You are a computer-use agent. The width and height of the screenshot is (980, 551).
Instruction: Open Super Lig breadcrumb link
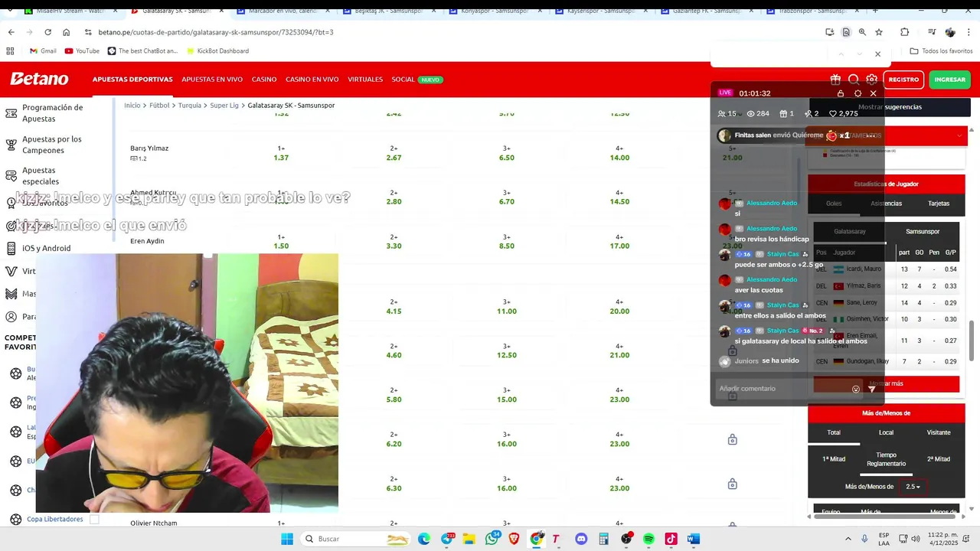(x=224, y=105)
